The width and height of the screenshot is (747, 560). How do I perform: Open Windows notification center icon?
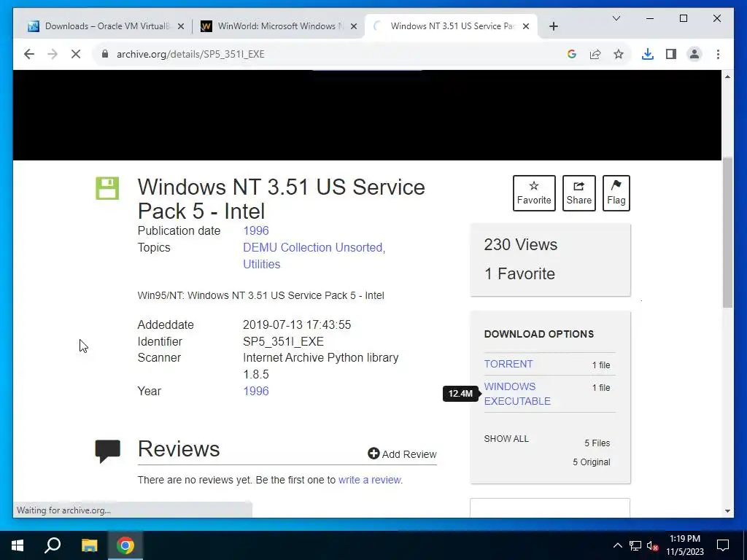pyautogui.click(x=723, y=545)
